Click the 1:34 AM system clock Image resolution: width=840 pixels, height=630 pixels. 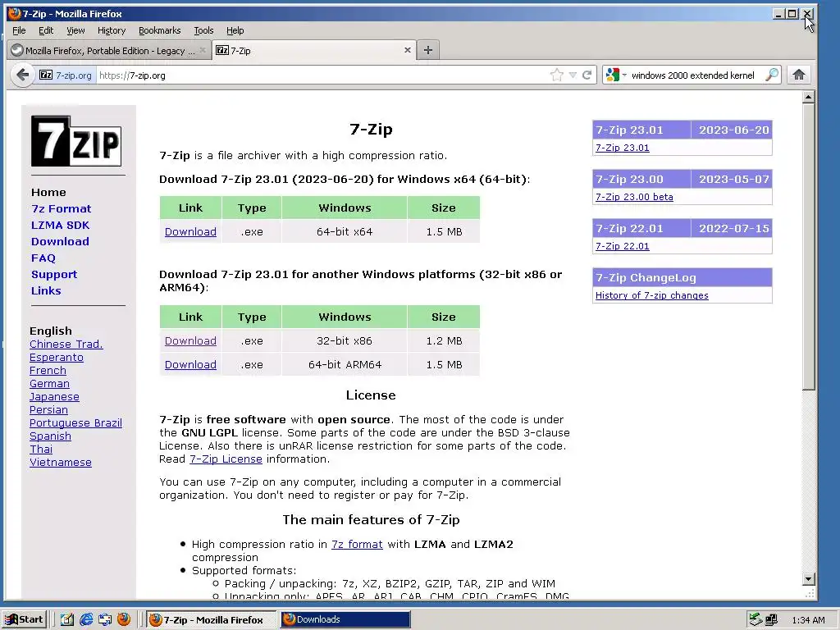[x=808, y=620]
